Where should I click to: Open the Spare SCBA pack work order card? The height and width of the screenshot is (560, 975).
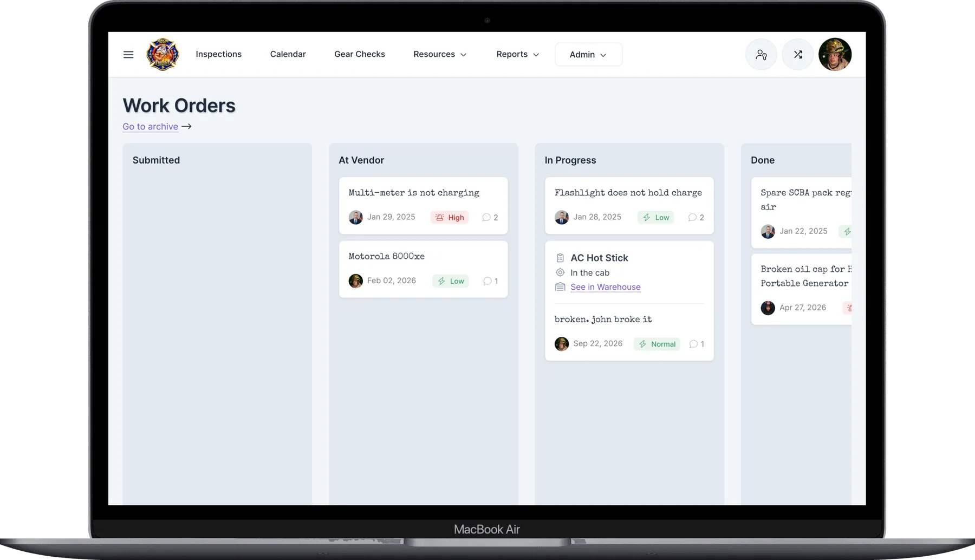click(x=801, y=213)
